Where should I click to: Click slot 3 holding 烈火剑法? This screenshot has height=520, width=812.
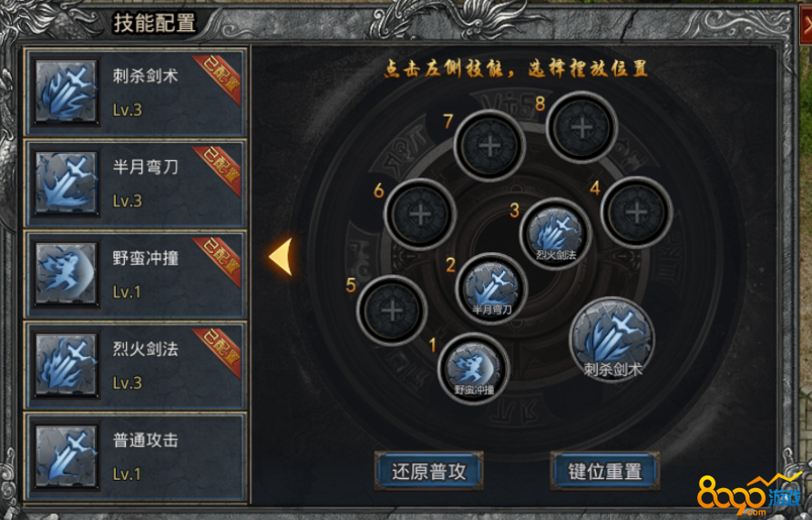click(x=556, y=234)
